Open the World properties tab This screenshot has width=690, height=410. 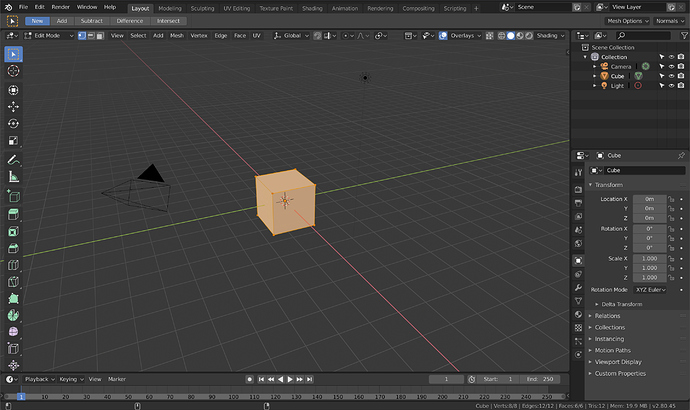(578, 243)
